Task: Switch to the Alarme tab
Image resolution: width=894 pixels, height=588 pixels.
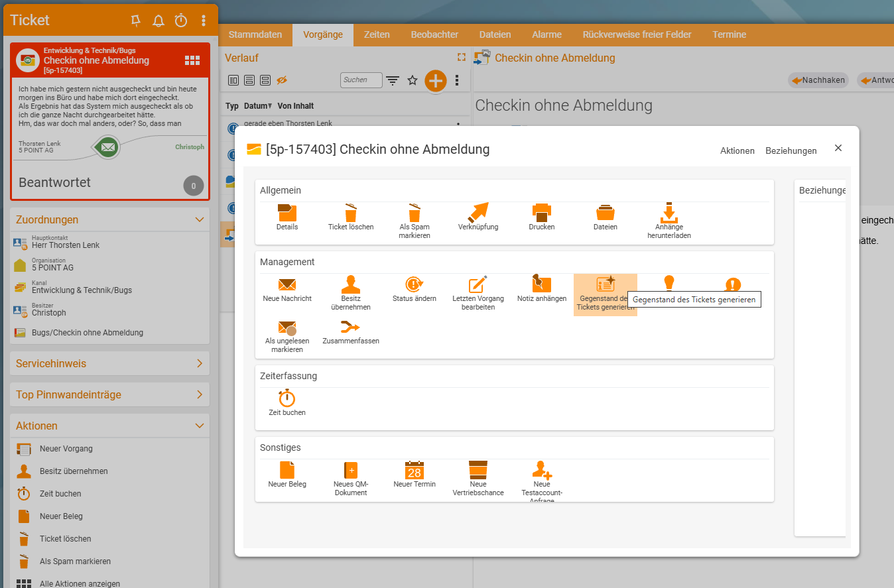Action: coord(546,34)
